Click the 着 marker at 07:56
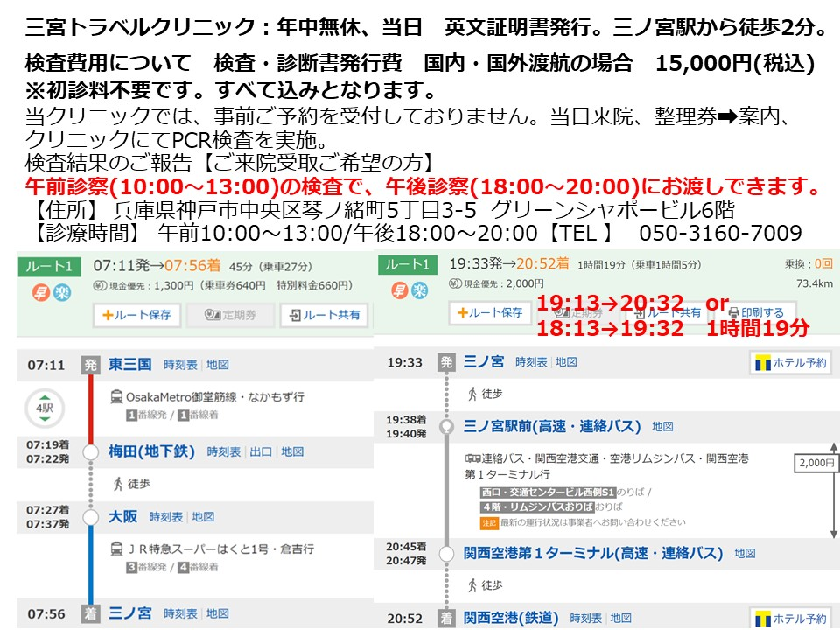 tap(90, 613)
